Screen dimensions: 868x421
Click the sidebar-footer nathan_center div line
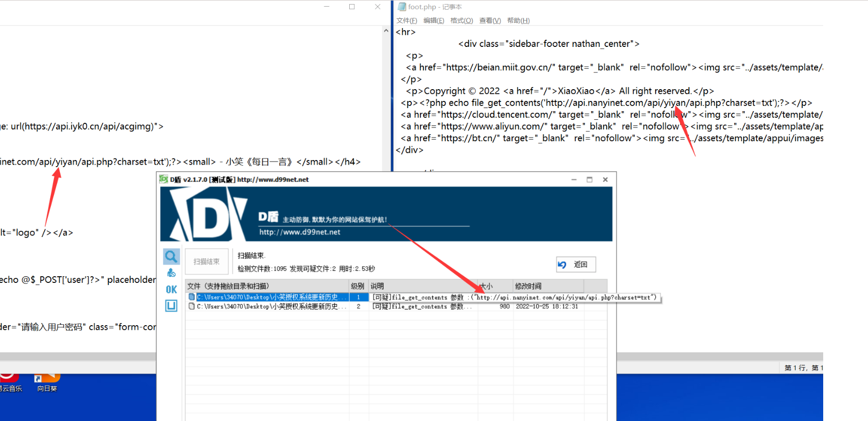(549, 44)
